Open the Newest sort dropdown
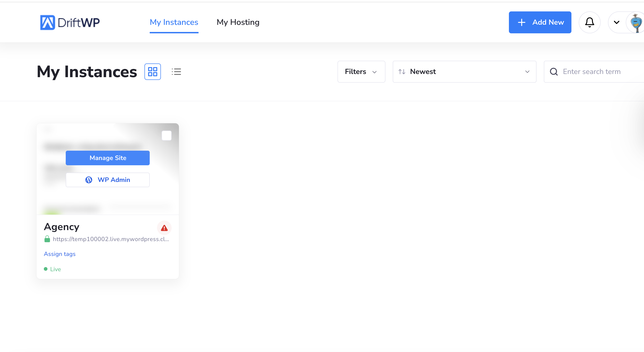This screenshot has width=644, height=352. click(464, 72)
